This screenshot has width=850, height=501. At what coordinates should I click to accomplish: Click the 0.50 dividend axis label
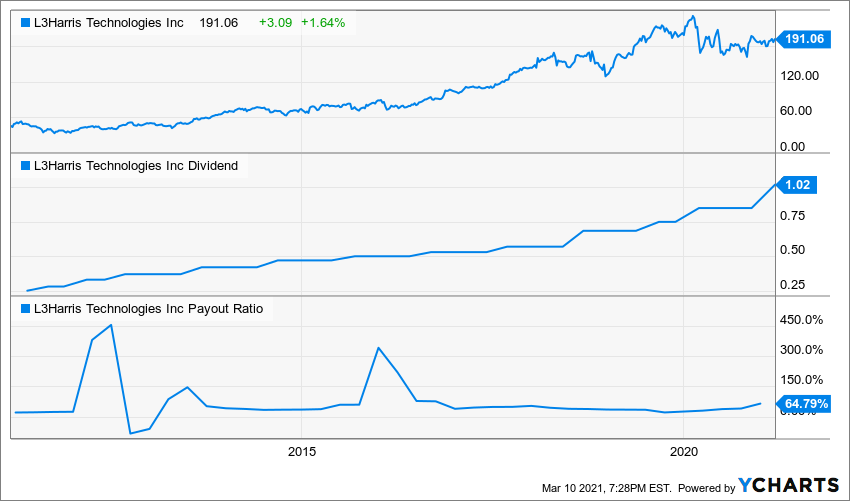[x=793, y=250]
